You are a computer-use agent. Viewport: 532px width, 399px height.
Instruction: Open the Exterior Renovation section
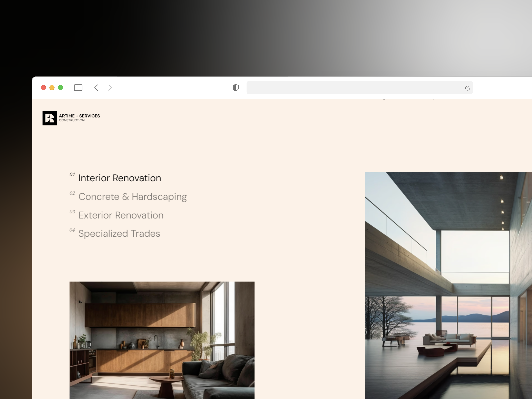click(x=121, y=215)
